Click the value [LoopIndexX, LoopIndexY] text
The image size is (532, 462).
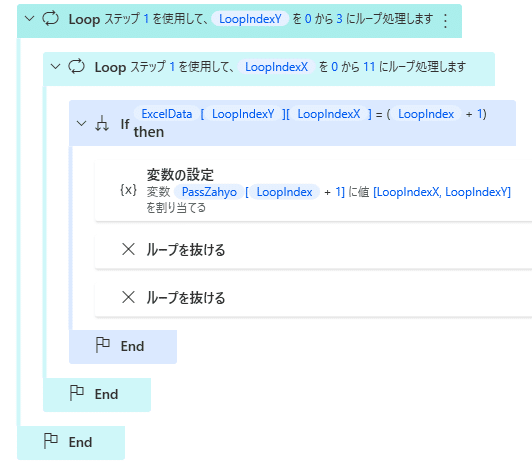pyautogui.click(x=442, y=192)
